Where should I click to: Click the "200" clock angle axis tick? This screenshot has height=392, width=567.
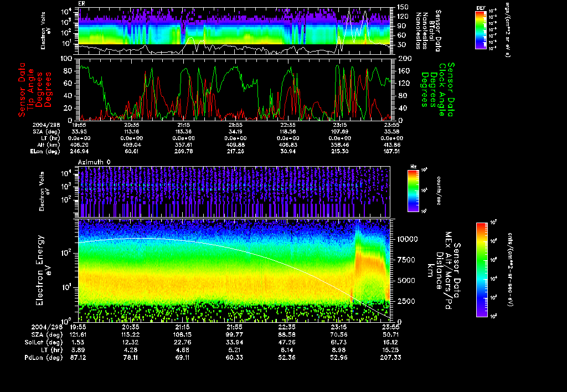tap(404, 58)
